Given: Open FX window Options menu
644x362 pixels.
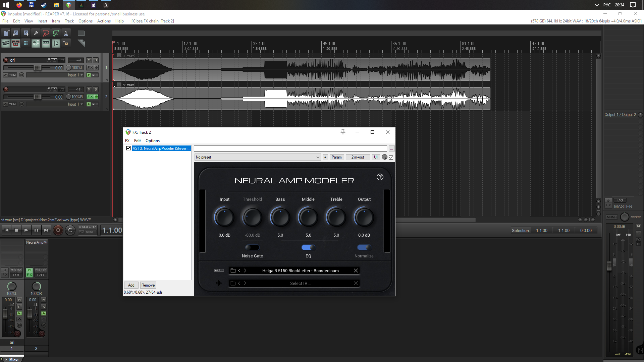Looking at the screenshot, I should click(152, 141).
